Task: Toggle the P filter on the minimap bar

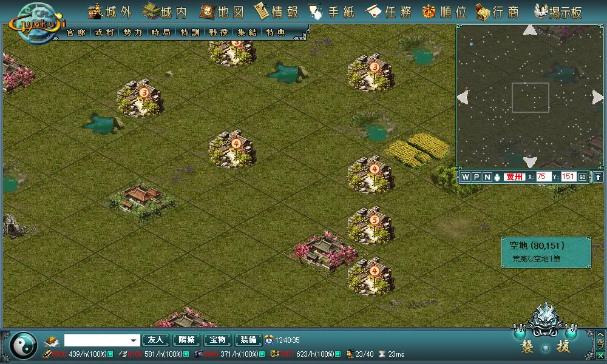Action: pyautogui.click(x=476, y=177)
